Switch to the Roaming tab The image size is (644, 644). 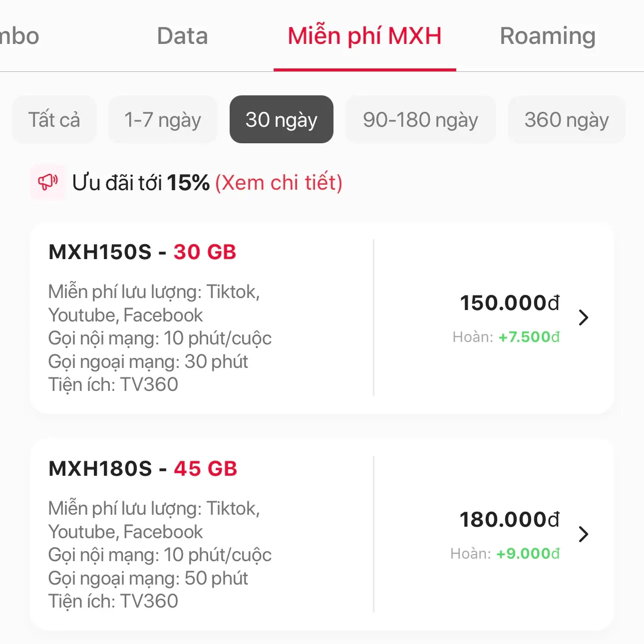pyautogui.click(x=547, y=36)
